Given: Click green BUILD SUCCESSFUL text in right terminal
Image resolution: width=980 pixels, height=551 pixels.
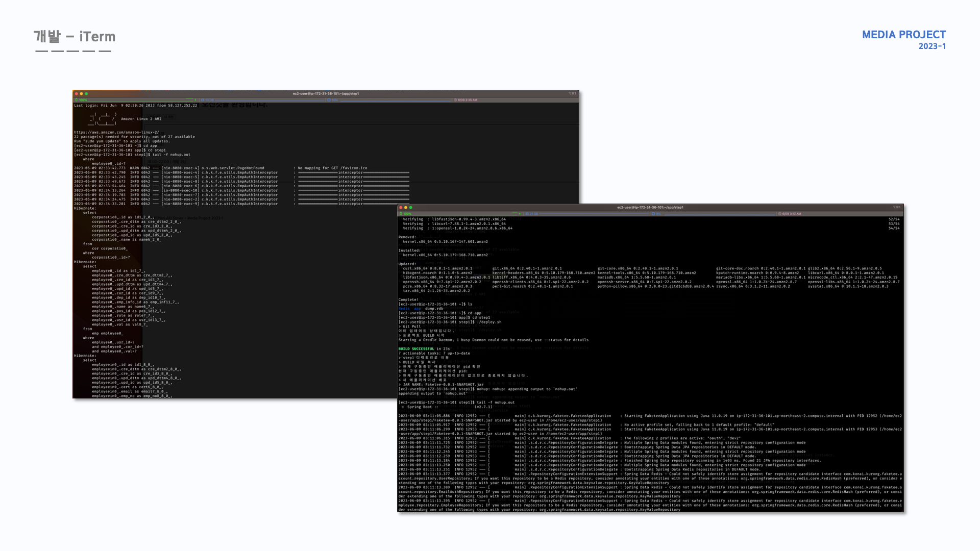Looking at the screenshot, I should pyautogui.click(x=416, y=349).
